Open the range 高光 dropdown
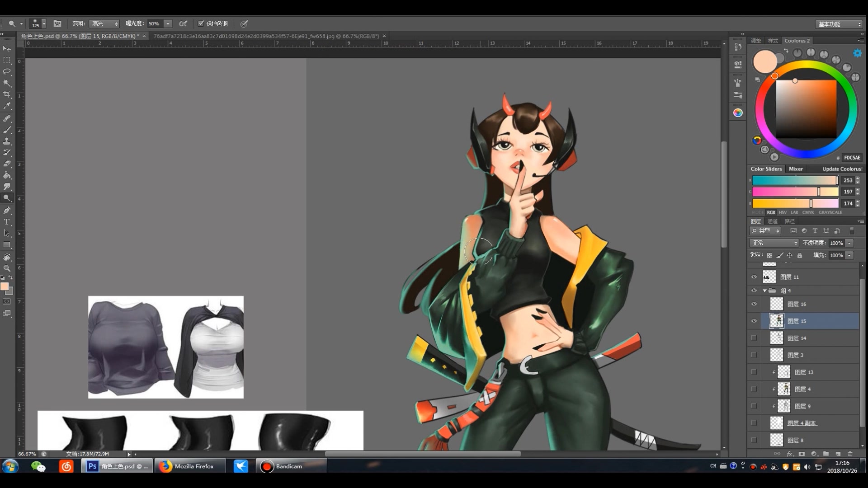Screen dimensions: 868x488 click(x=104, y=23)
